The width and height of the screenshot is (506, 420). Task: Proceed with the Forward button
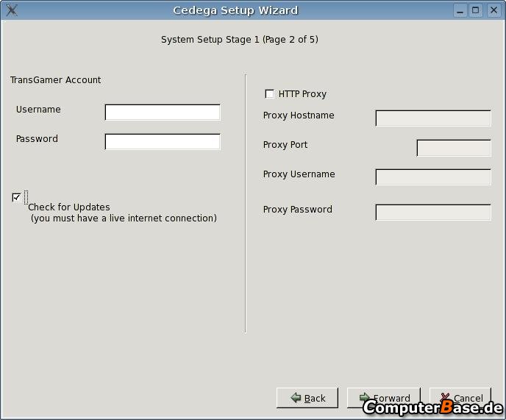(x=384, y=398)
